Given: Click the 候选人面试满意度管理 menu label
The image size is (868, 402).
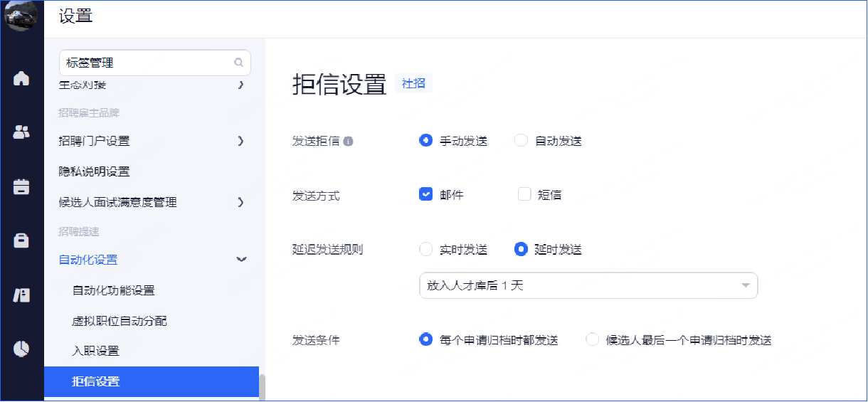Looking at the screenshot, I should click(x=117, y=202).
